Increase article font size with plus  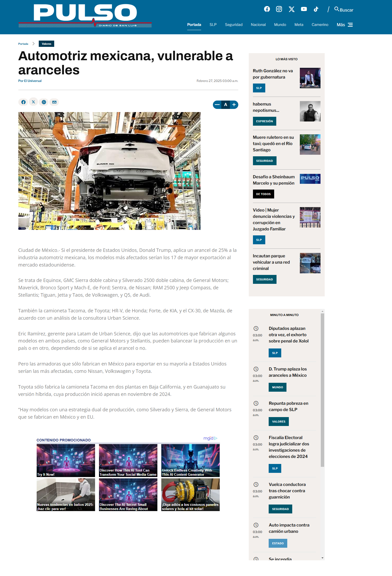point(234,105)
